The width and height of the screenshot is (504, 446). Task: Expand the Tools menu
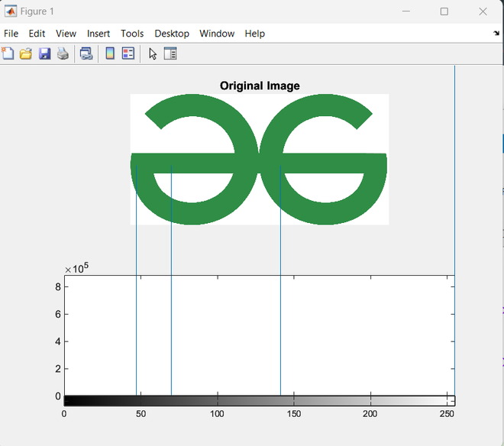point(132,34)
